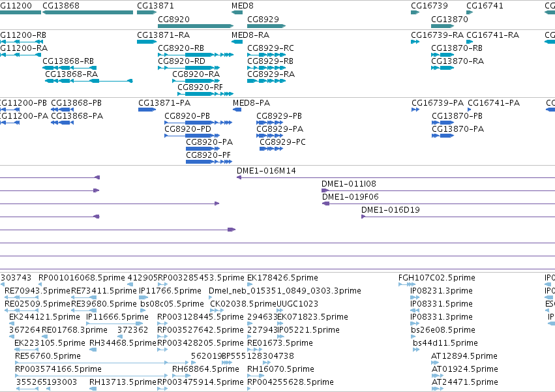Click the CG13870-RA transcript label
Viewport: 555px width, 392px height.
click(x=458, y=61)
